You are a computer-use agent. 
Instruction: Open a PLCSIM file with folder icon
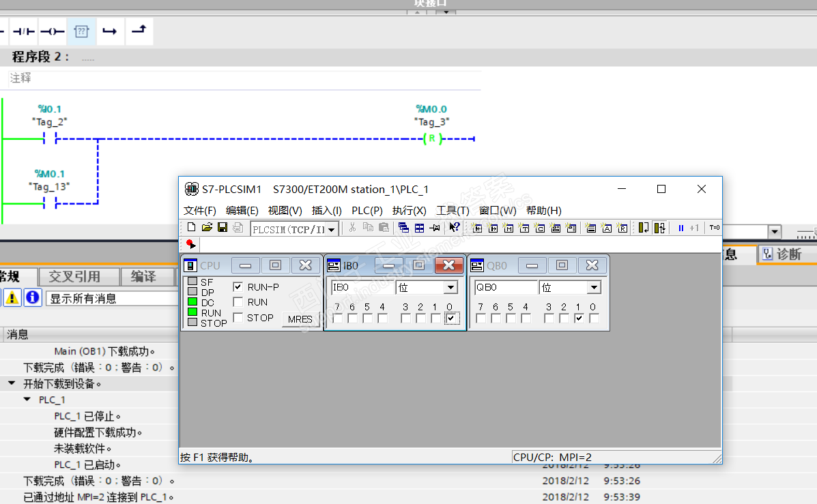pos(207,228)
